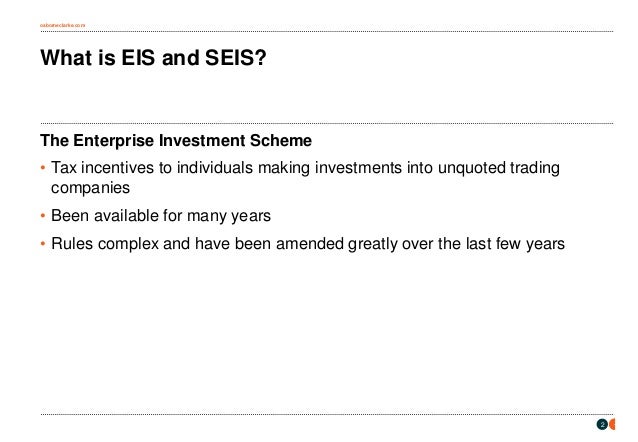Select the orange bullet before Rules complex
Viewport: 638px width, 442px height.
(43, 243)
